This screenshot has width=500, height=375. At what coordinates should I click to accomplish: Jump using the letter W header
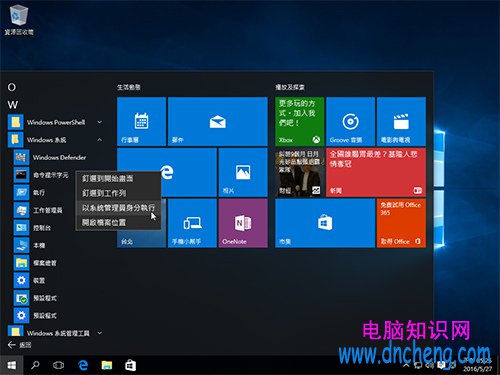[x=13, y=105]
